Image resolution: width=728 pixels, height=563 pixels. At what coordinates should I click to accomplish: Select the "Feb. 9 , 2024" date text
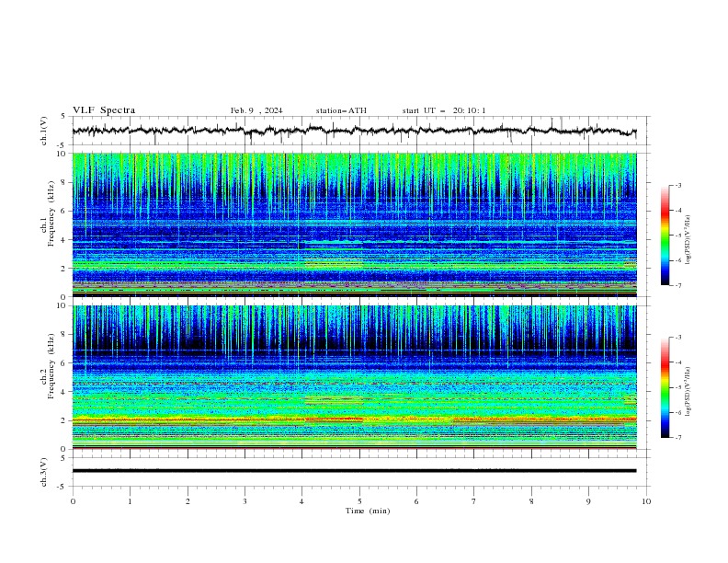pos(256,110)
